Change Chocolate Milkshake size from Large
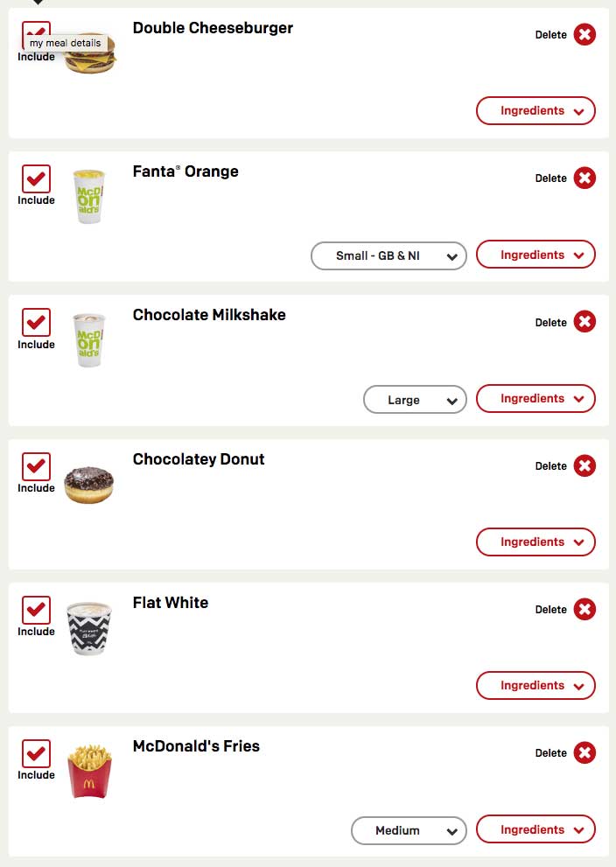This screenshot has height=867, width=616. coord(415,400)
